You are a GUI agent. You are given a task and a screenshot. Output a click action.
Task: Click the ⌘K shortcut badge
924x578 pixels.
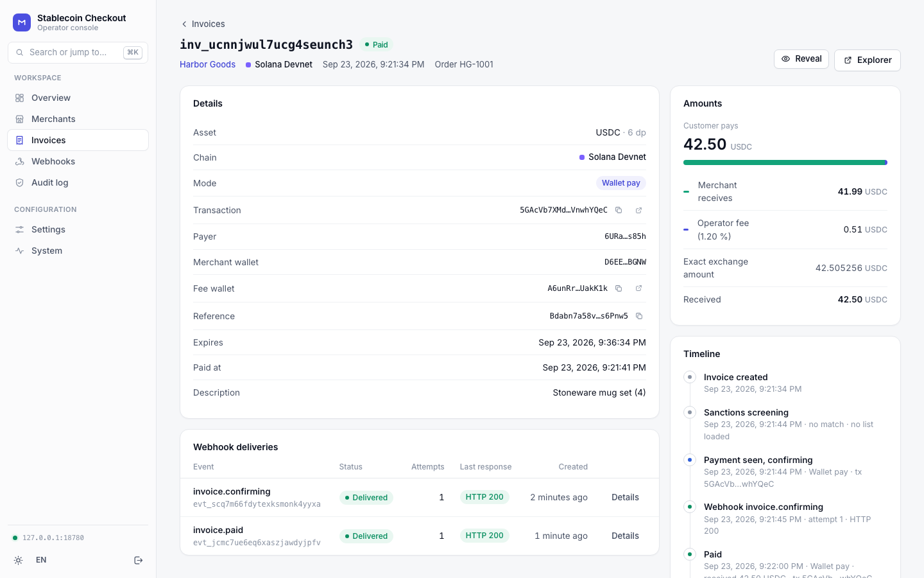133,53
